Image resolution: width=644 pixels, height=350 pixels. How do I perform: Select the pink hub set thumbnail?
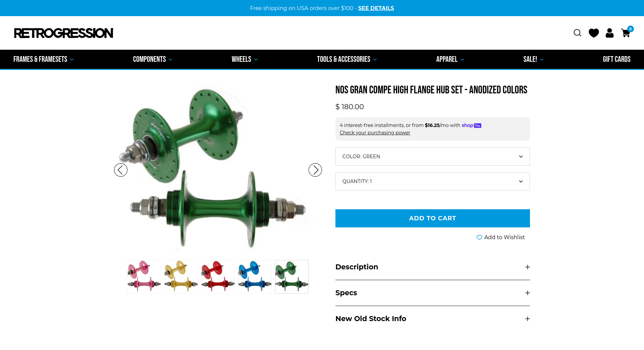pos(144,277)
